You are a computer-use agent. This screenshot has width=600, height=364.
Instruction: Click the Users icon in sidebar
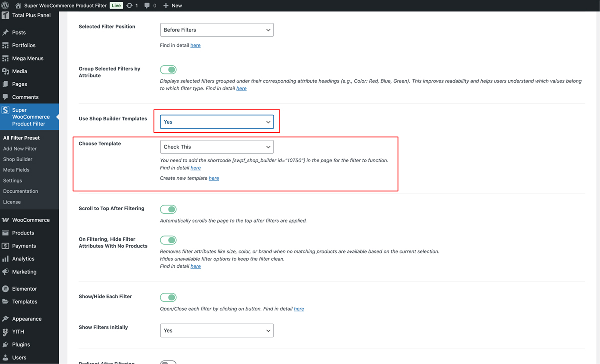point(5,358)
